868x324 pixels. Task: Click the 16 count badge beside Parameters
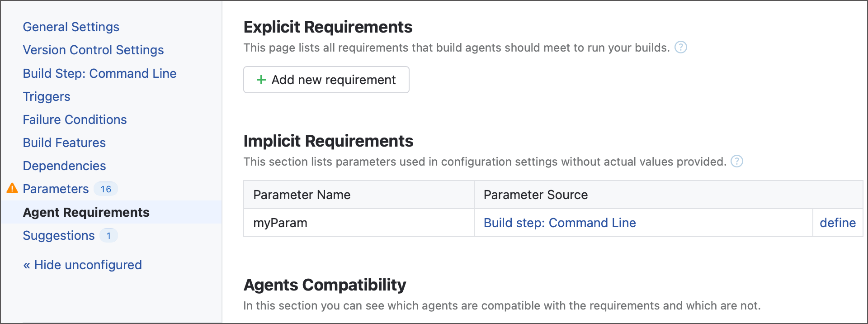tap(106, 189)
